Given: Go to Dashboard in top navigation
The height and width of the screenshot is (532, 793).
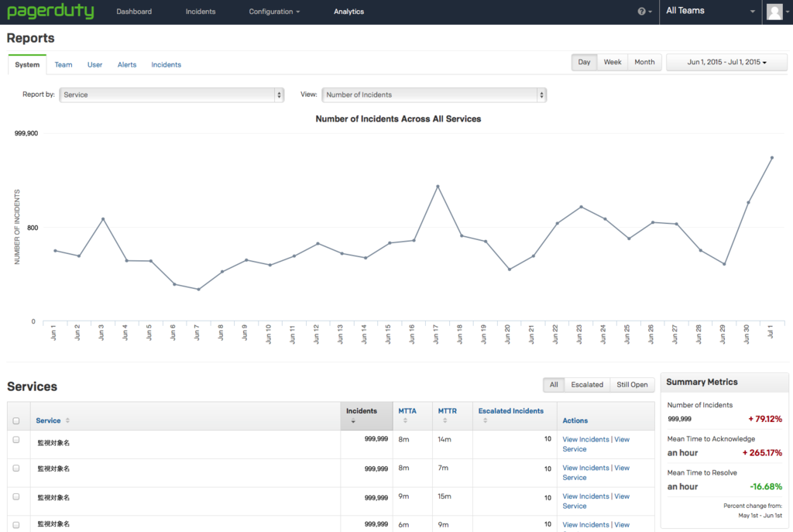Looking at the screenshot, I should (x=134, y=11).
